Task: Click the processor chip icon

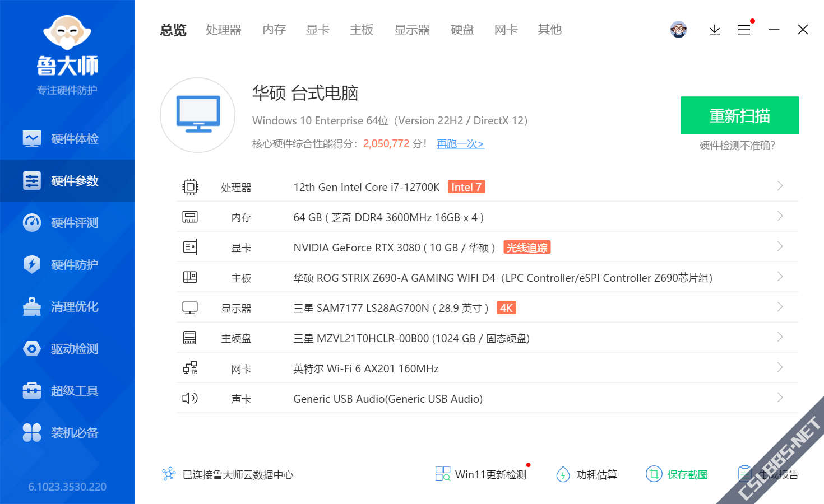Action: (190, 186)
